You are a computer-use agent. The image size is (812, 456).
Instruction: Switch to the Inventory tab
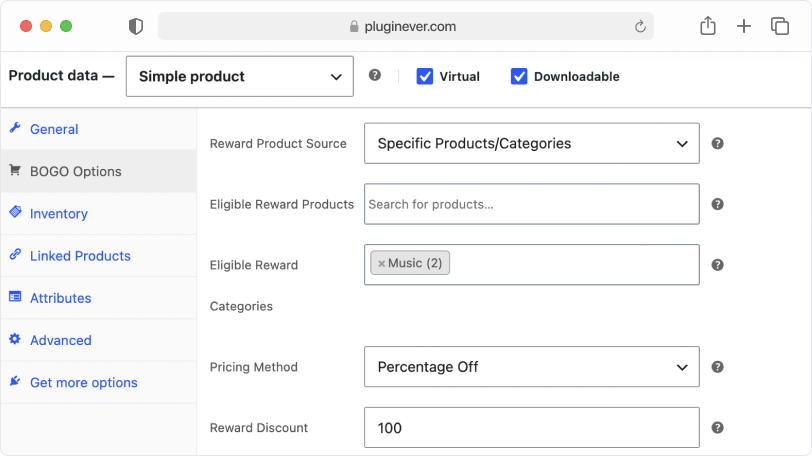tap(98, 214)
